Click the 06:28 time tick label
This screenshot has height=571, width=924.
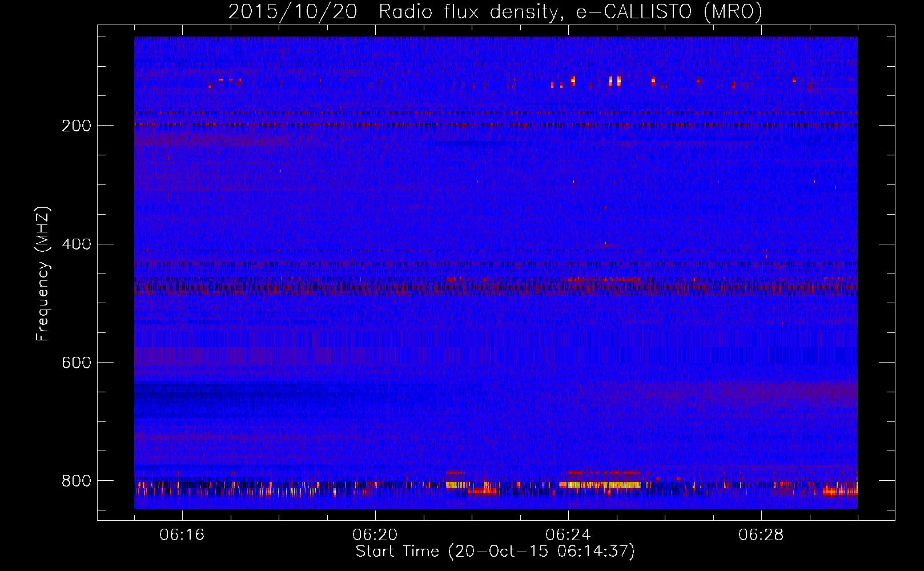pyautogui.click(x=761, y=535)
